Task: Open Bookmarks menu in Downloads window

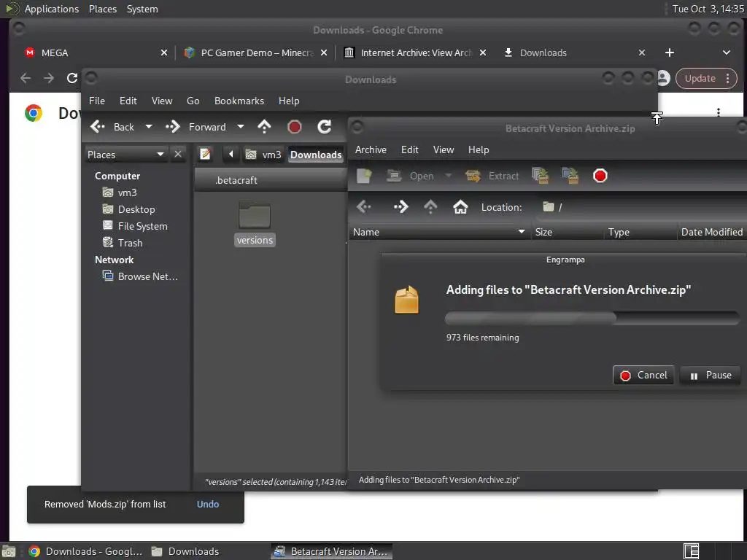Action: [239, 101]
